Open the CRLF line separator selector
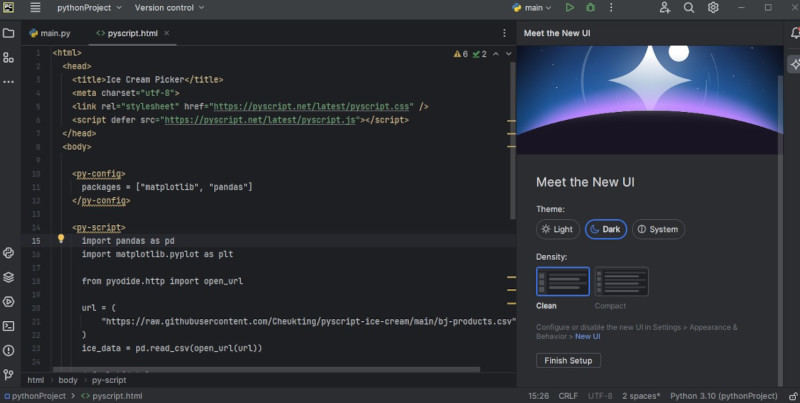Viewport: 800px width, 403px height. pos(568,396)
